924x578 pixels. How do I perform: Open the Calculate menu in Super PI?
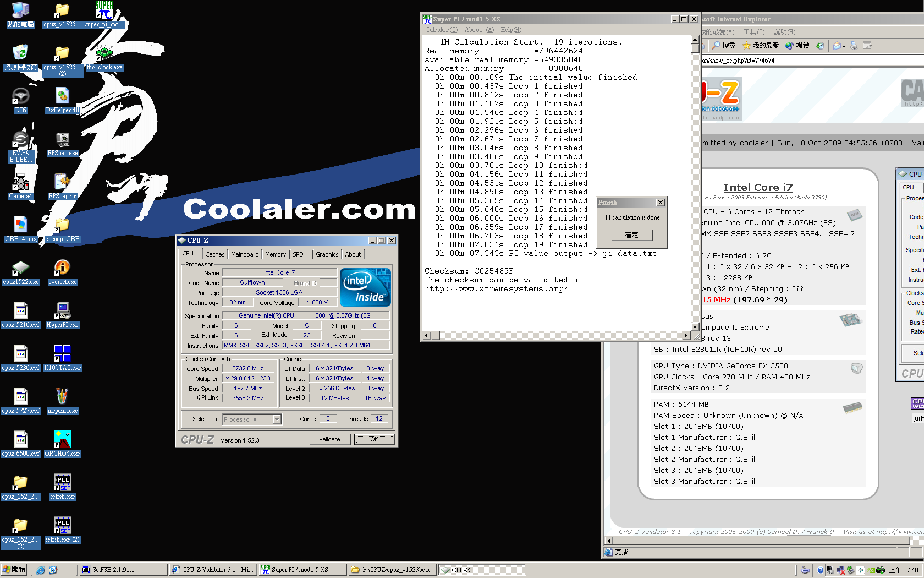point(441,30)
